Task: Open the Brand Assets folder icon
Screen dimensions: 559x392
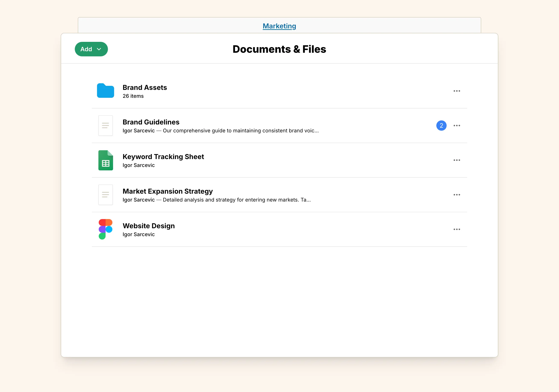Action: pyautogui.click(x=105, y=91)
